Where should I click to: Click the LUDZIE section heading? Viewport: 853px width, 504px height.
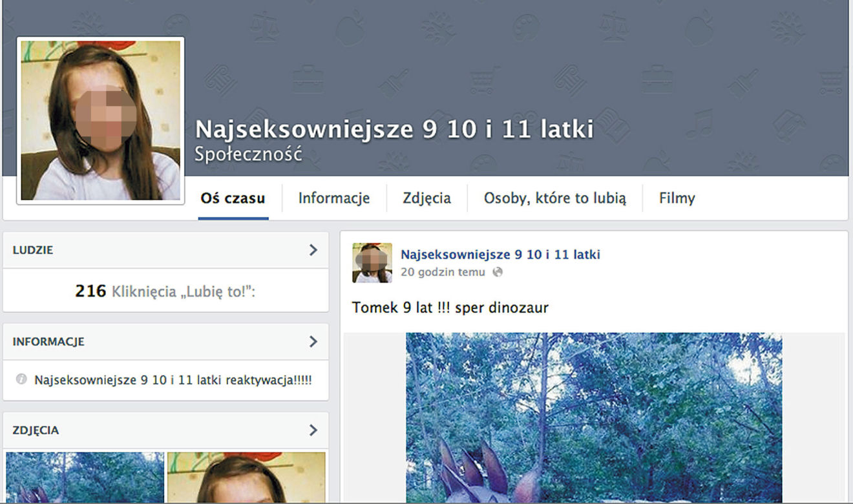33,250
